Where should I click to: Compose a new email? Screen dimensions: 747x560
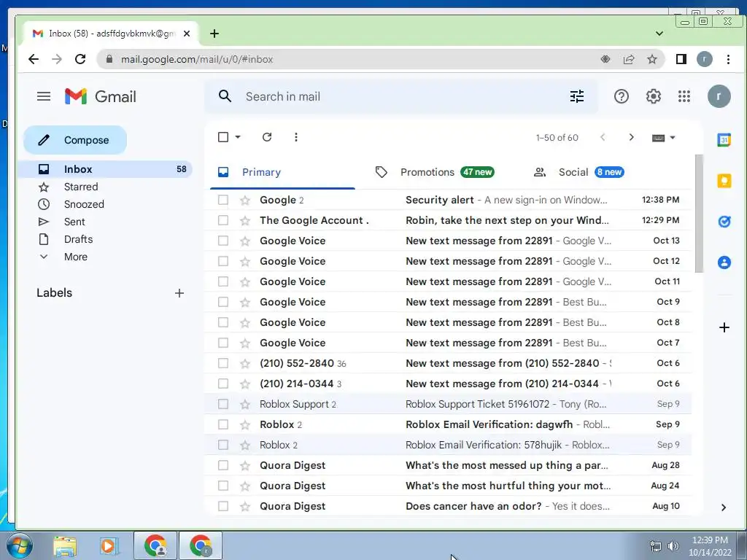coord(75,140)
